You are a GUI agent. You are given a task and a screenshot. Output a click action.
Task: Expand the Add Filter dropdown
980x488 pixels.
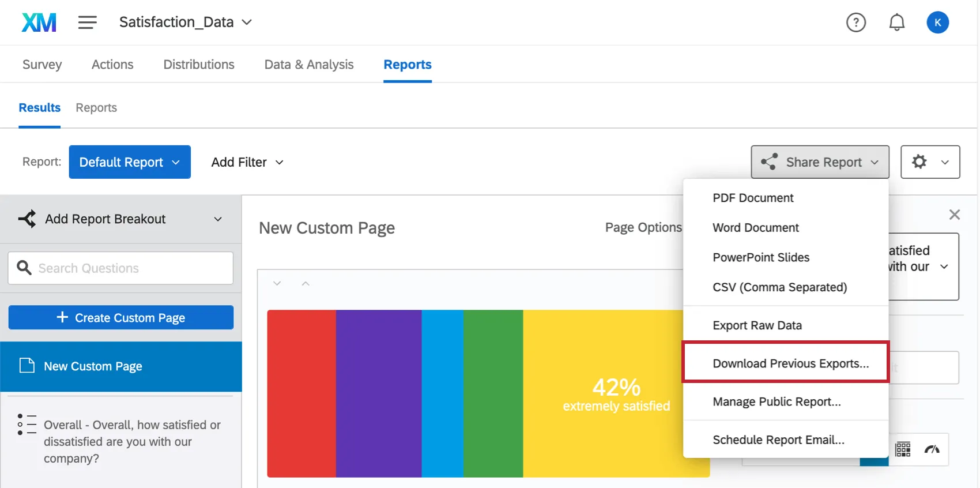(x=247, y=162)
